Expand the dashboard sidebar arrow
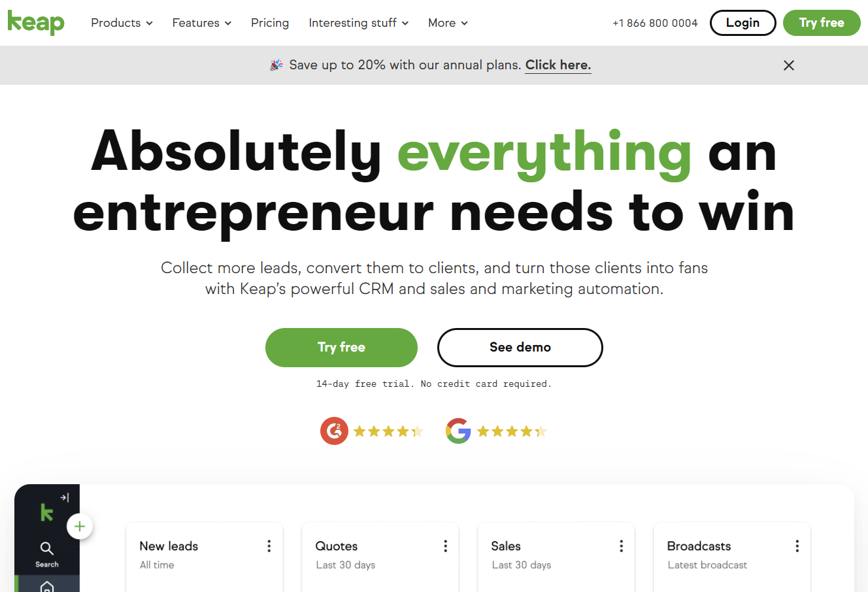Image resolution: width=868 pixels, height=592 pixels. click(x=65, y=498)
